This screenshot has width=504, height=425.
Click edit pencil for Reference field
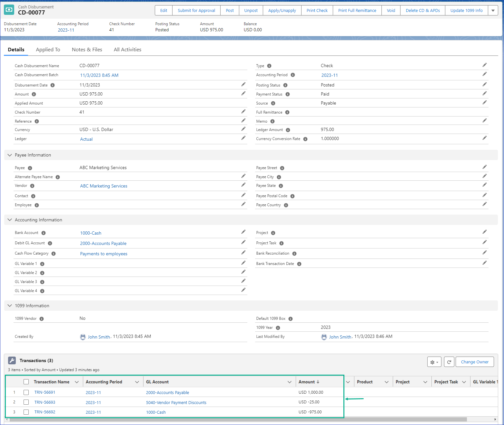(x=243, y=120)
